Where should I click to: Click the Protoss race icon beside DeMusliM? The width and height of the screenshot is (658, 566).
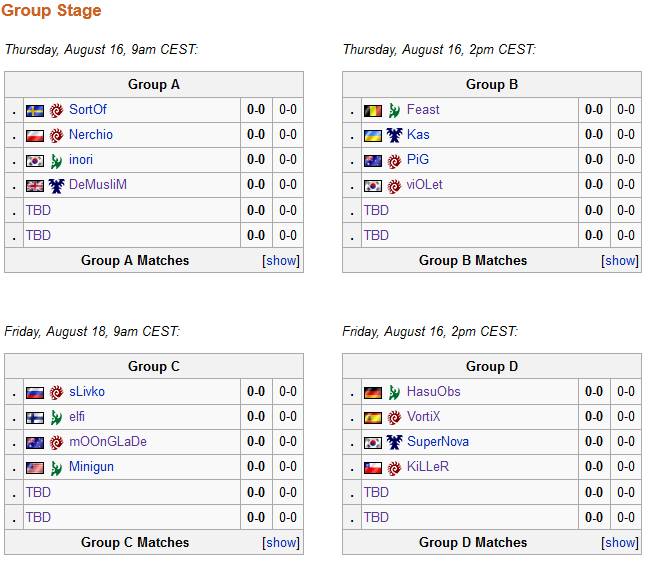pyautogui.click(x=56, y=185)
